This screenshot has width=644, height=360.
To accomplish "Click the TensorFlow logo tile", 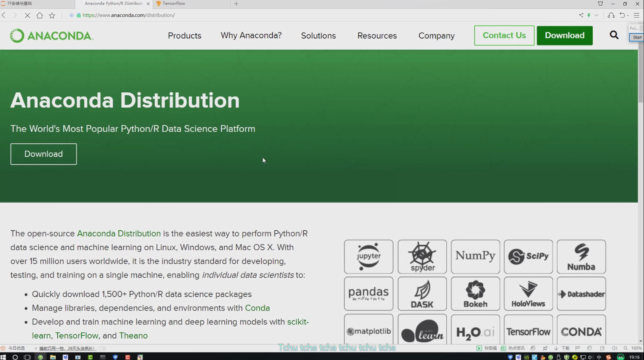I will (528, 330).
